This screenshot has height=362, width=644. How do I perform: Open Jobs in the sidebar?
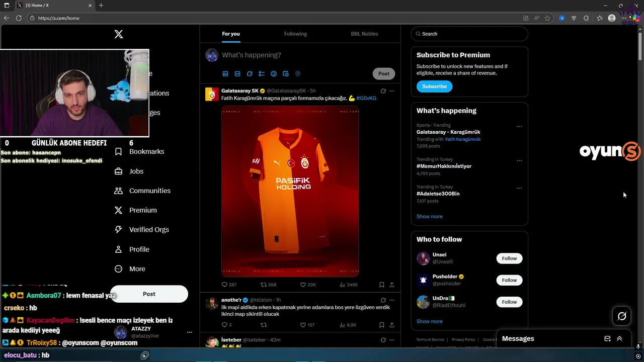tap(129, 171)
